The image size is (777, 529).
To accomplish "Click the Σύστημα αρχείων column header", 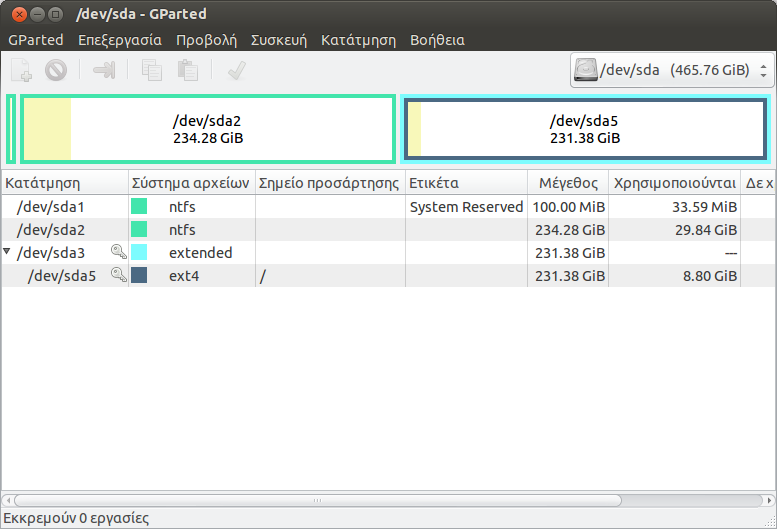I will tap(191, 183).
